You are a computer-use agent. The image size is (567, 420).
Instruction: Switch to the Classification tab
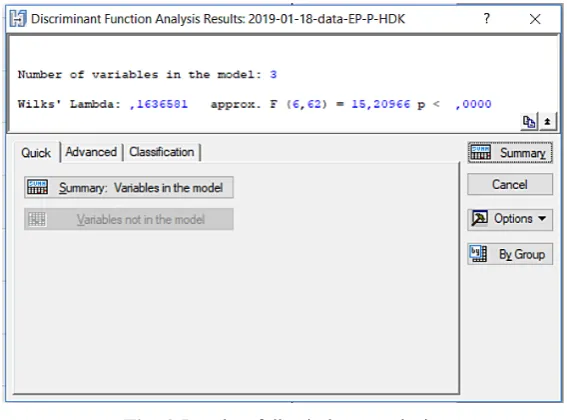click(x=162, y=152)
